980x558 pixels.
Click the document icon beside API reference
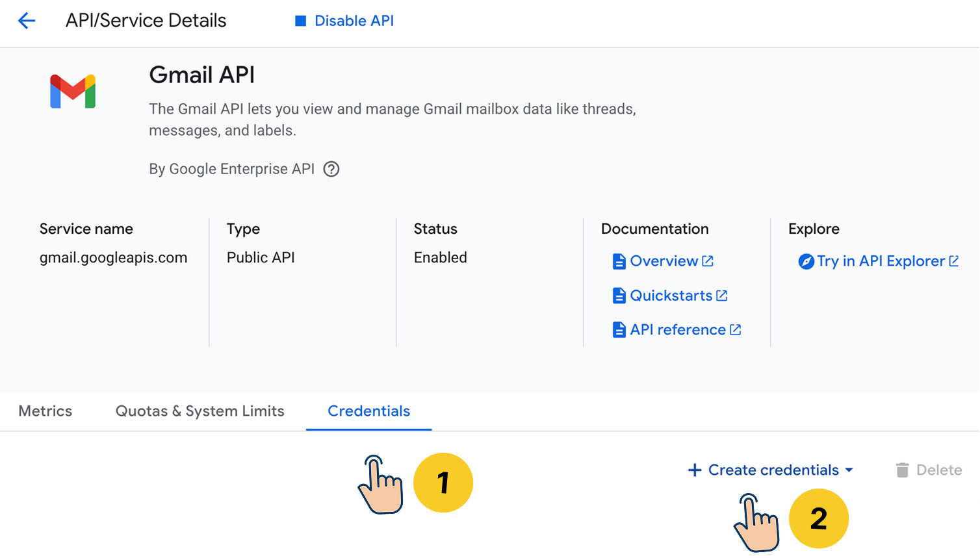coord(619,330)
